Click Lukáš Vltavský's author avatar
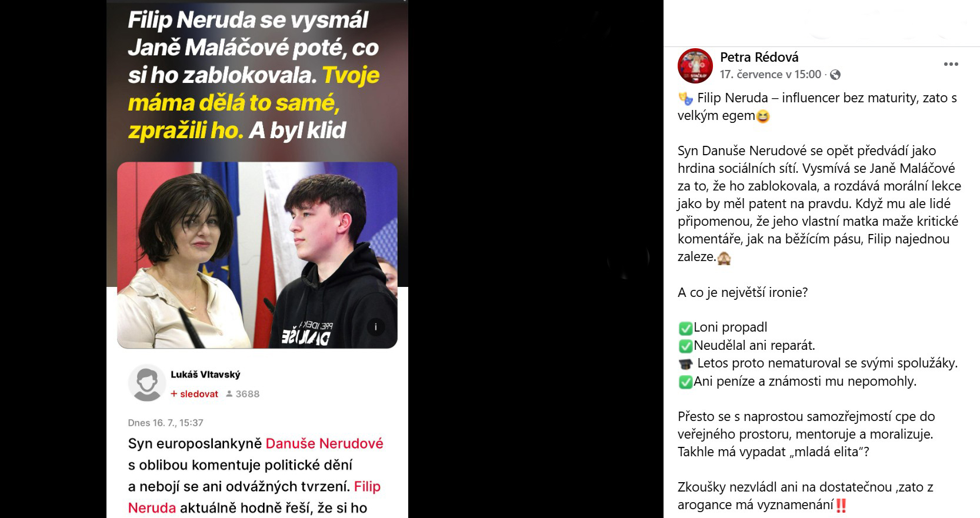 tap(146, 383)
